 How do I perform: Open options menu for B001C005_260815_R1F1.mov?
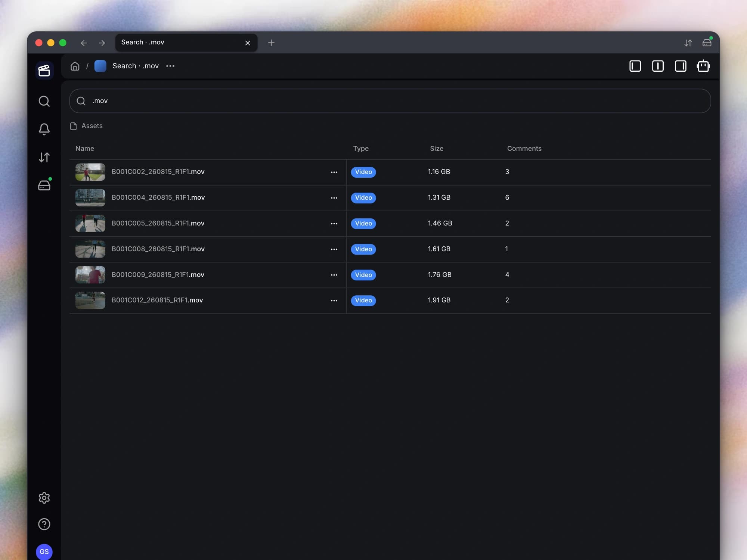334,224
